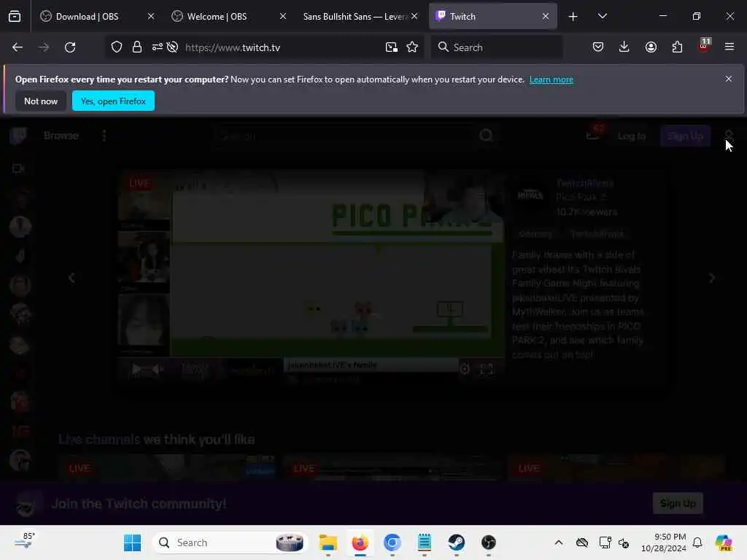Open tracking protection shield panel
747x560 pixels.
click(117, 47)
